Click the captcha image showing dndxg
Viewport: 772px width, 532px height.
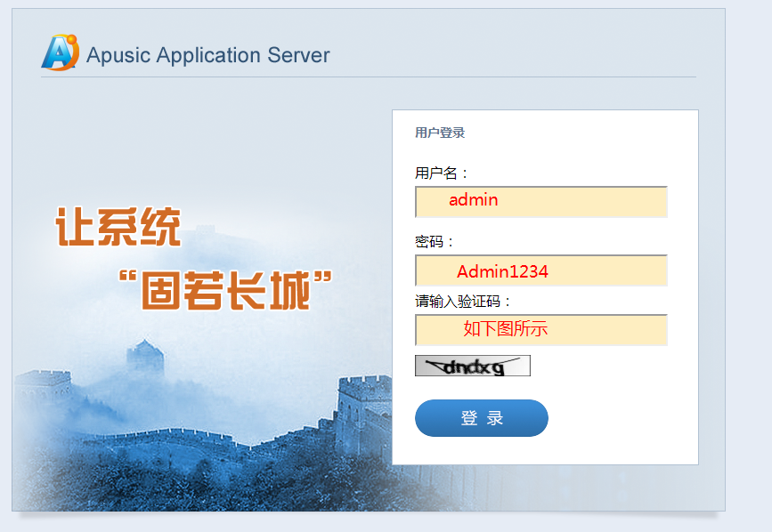pos(471,365)
